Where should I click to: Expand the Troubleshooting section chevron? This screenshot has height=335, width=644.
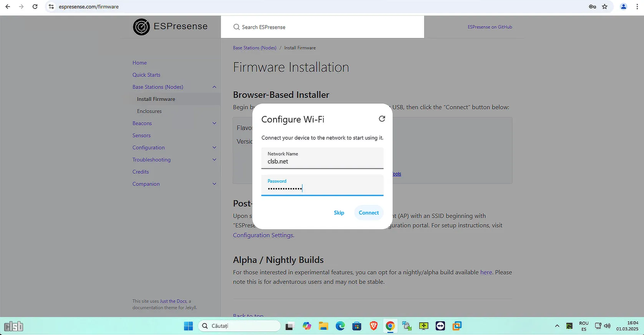[x=214, y=160]
